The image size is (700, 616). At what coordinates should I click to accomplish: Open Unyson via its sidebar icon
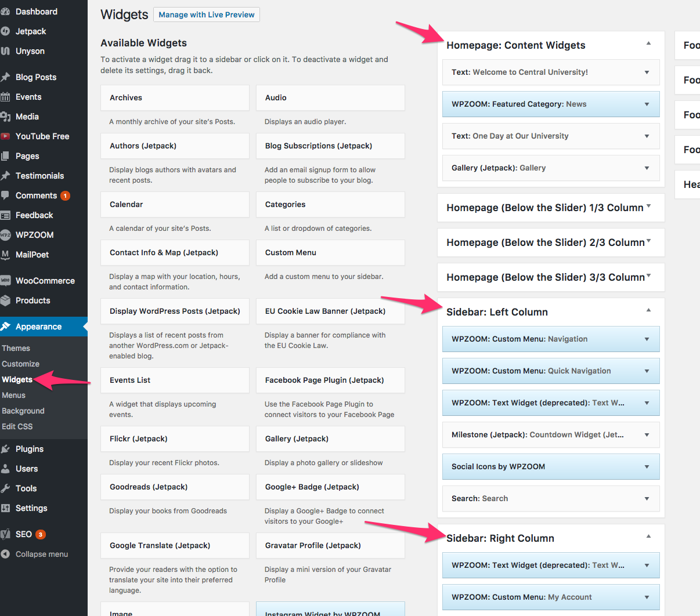5,51
